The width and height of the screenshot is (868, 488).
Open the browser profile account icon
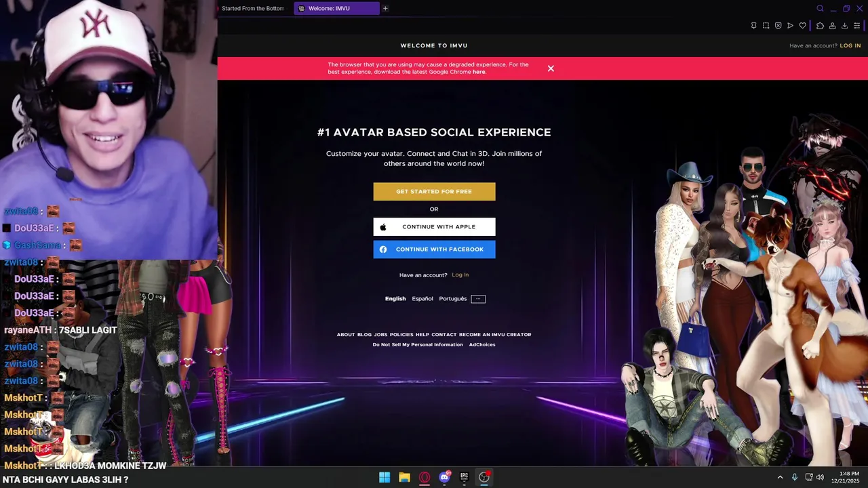pos(832,26)
